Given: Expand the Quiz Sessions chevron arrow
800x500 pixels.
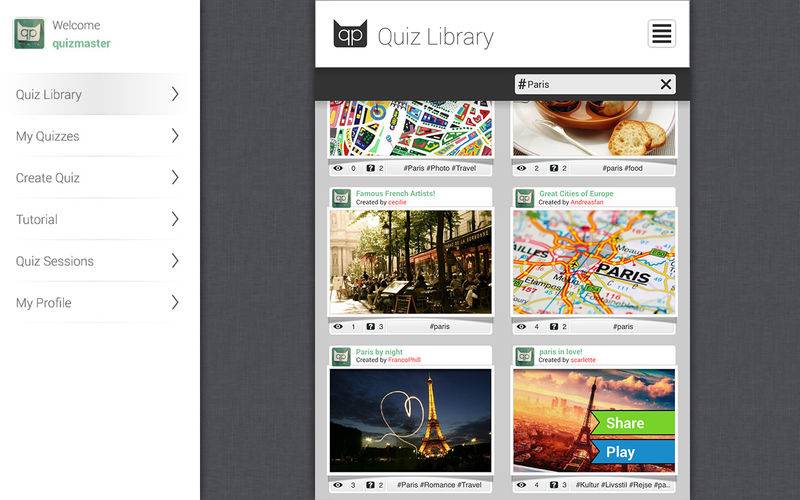Looking at the screenshot, I should click(175, 261).
